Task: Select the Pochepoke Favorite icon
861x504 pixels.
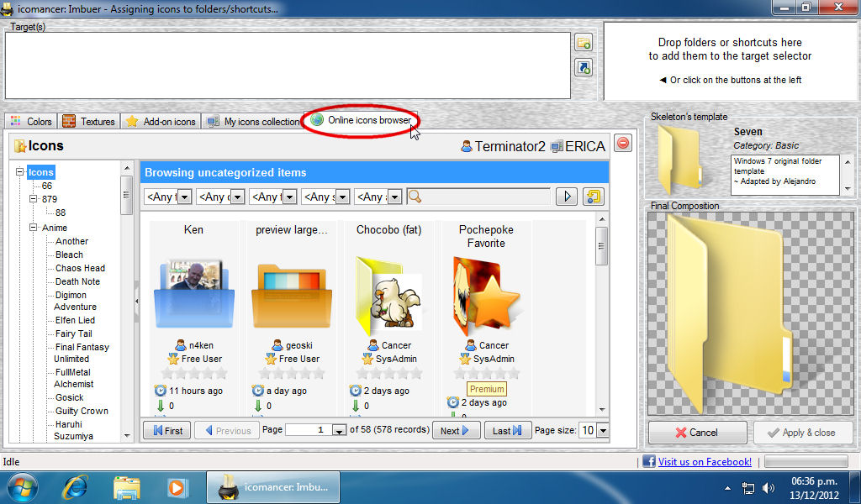Action: (486, 297)
